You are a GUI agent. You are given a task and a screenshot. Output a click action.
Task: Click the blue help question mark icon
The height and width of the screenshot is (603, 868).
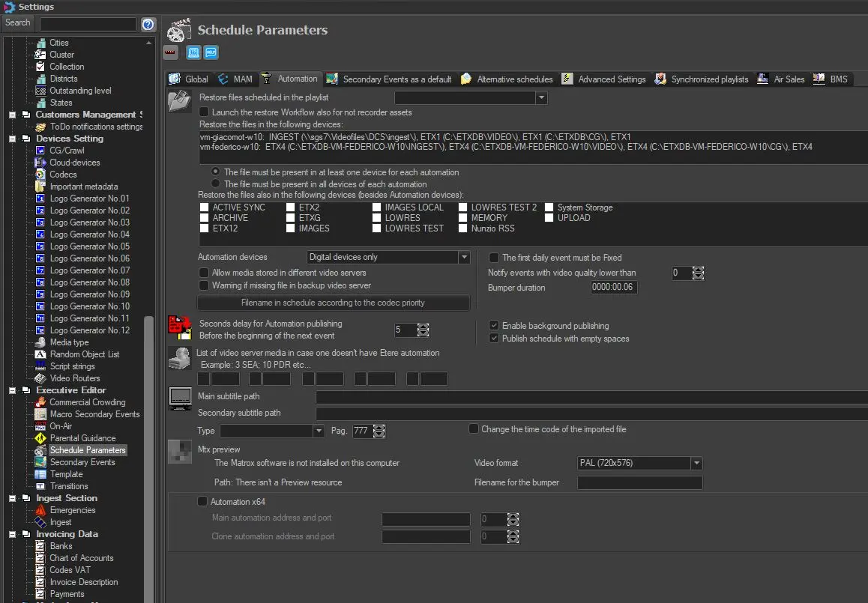[x=148, y=24]
